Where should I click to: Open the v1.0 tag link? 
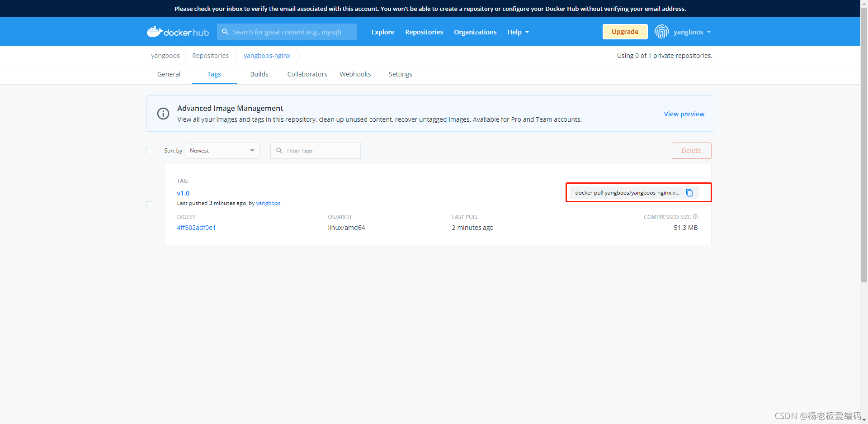point(183,193)
